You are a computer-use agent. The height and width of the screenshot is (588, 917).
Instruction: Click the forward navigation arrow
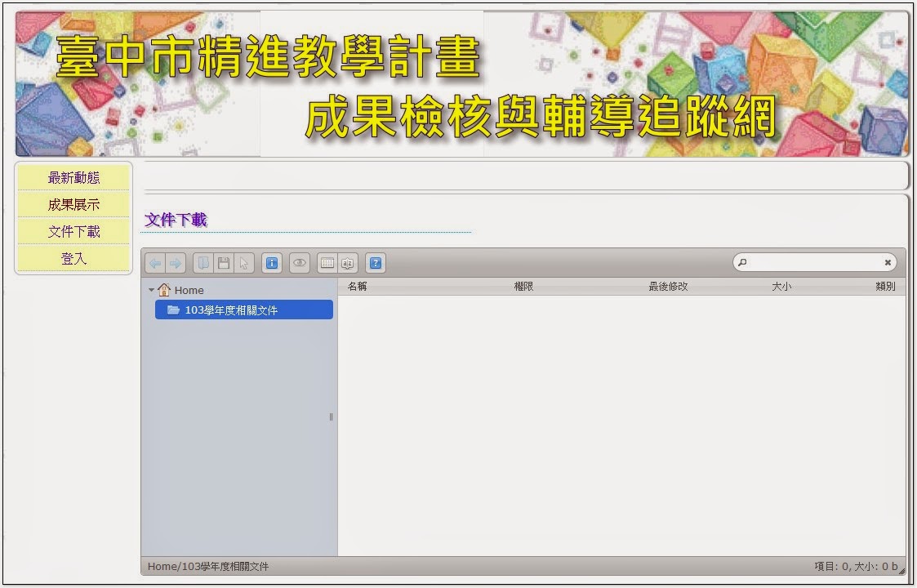(176, 263)
